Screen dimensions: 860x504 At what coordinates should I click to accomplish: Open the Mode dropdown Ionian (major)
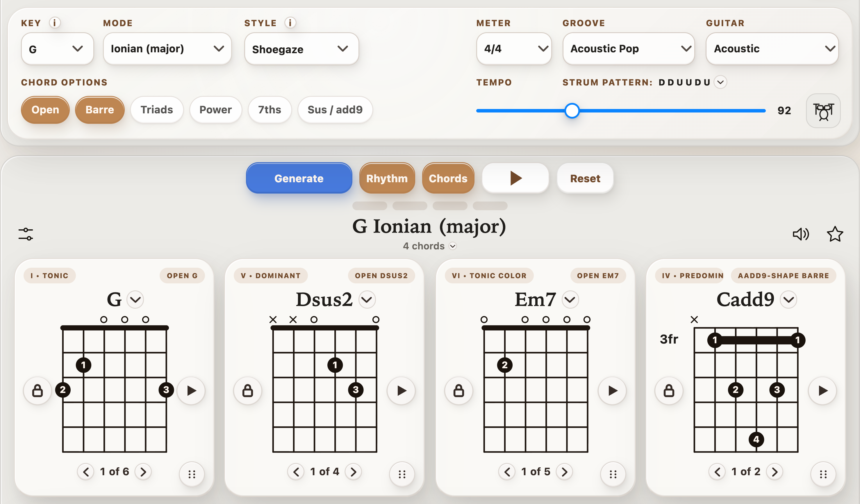[x=167, y=49]
